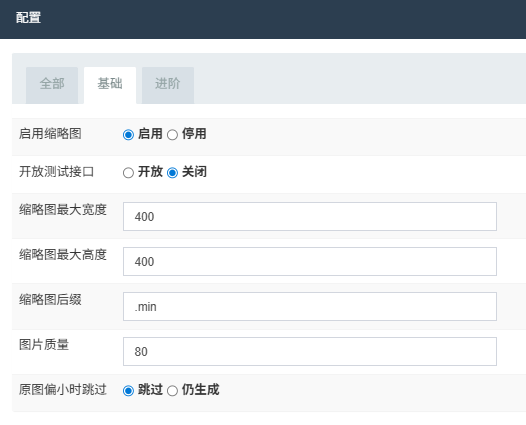Select the 基础 tab
The image size is (526, 425).
pyautogui.click(x=110, y=85)
